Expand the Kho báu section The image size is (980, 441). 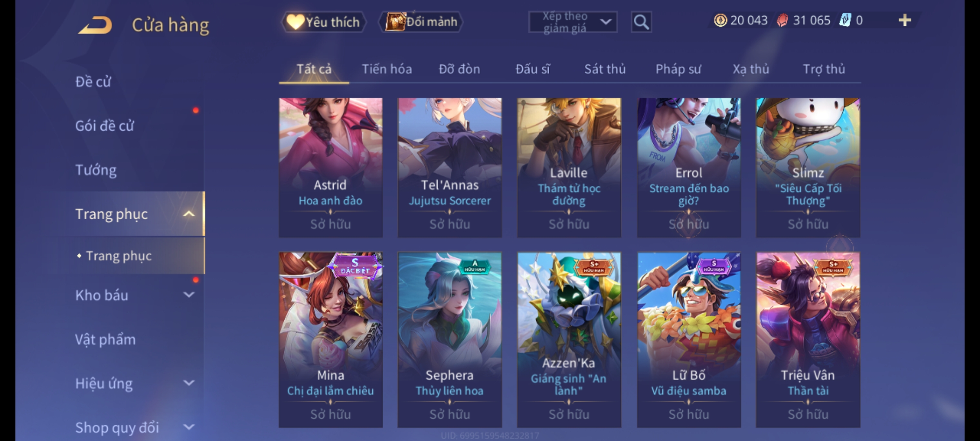click(x=189, y=295)
